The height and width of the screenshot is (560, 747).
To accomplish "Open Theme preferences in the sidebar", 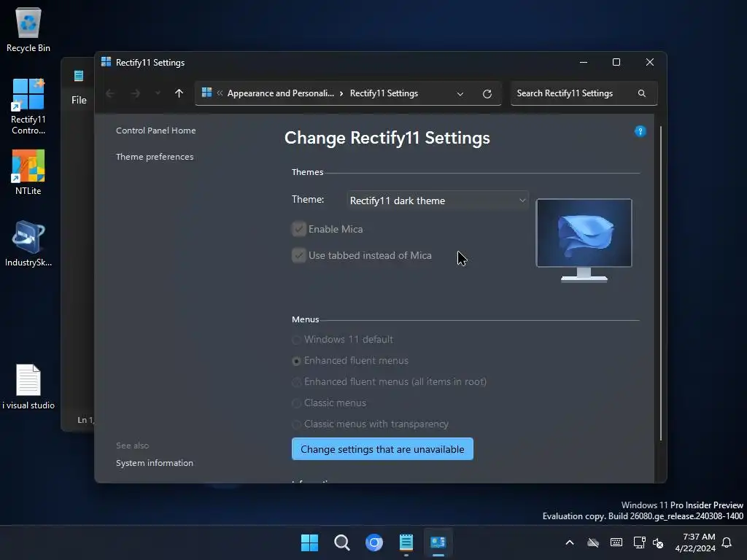I will 155,157.
